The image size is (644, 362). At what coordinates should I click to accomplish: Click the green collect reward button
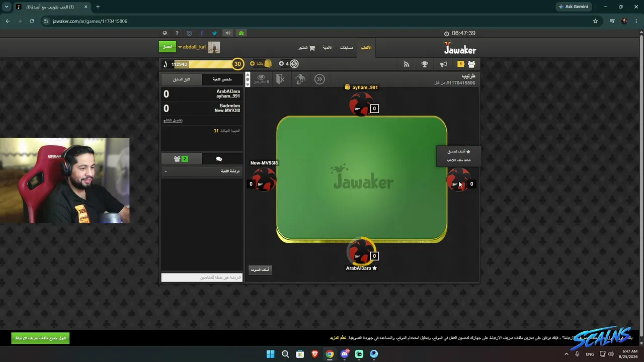point(168,47)
